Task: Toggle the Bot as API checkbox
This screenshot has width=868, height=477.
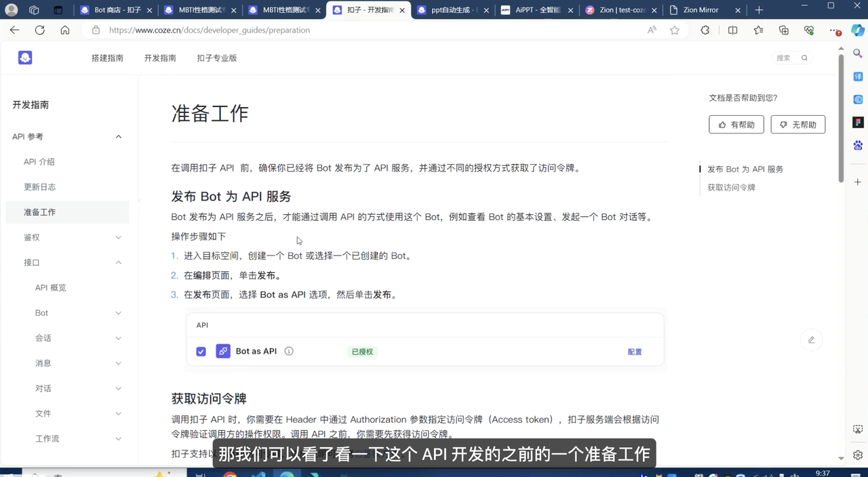Action: click(x=201, y=352)
